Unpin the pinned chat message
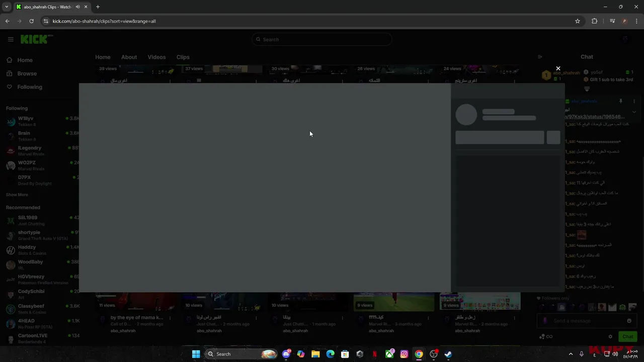This screenshot has height=362, width=644. pos(621,101)
